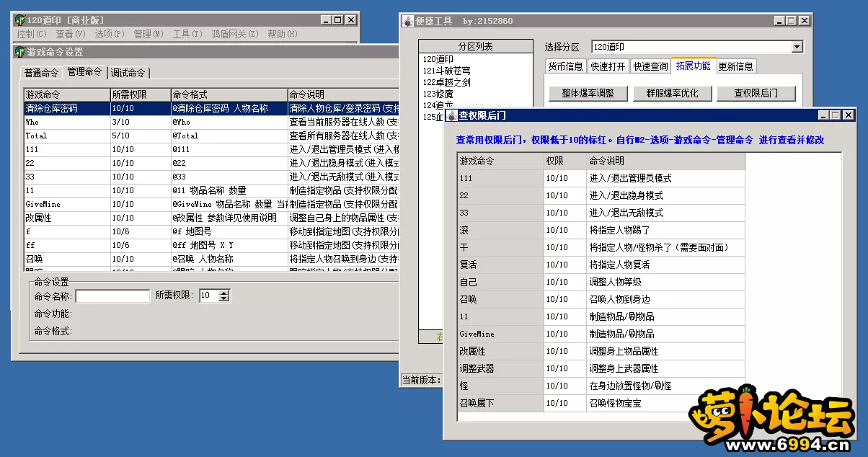Select the GiveMine row in 游戏命令设置
Viewport: 868px width, 457px height.
(211, 204)
